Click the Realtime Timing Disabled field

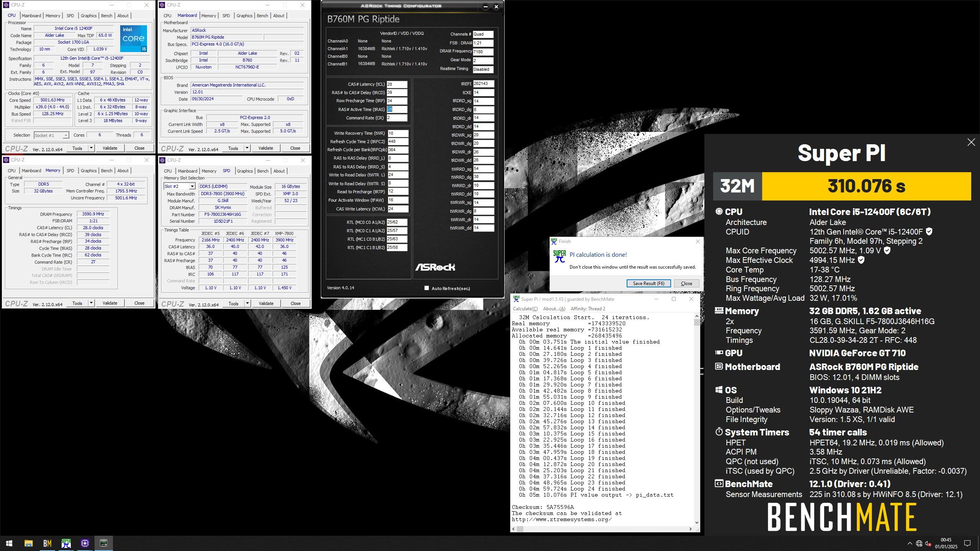pos(483,69)
